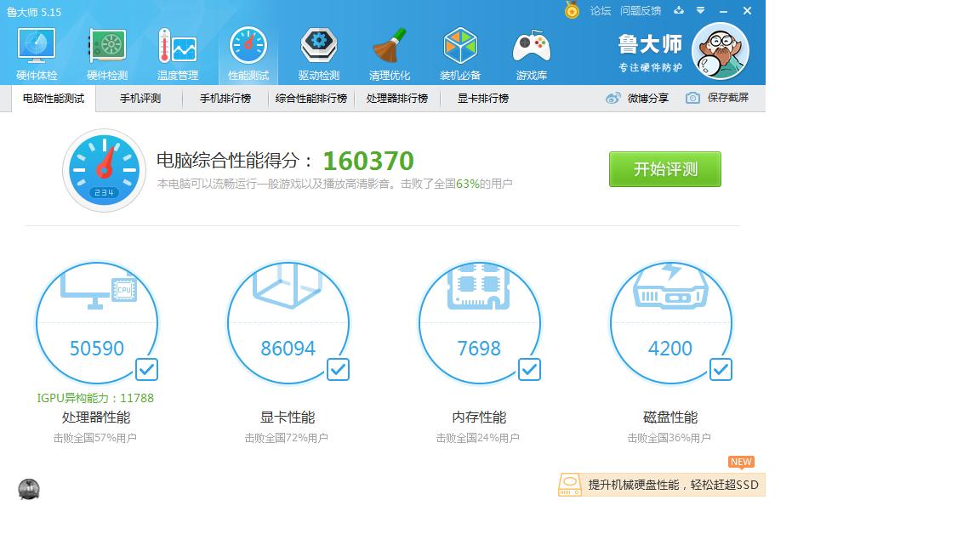Click the checkmark under 处理器性能 score
The width and height of the screenshot is (980, 551).
(146, 369)
